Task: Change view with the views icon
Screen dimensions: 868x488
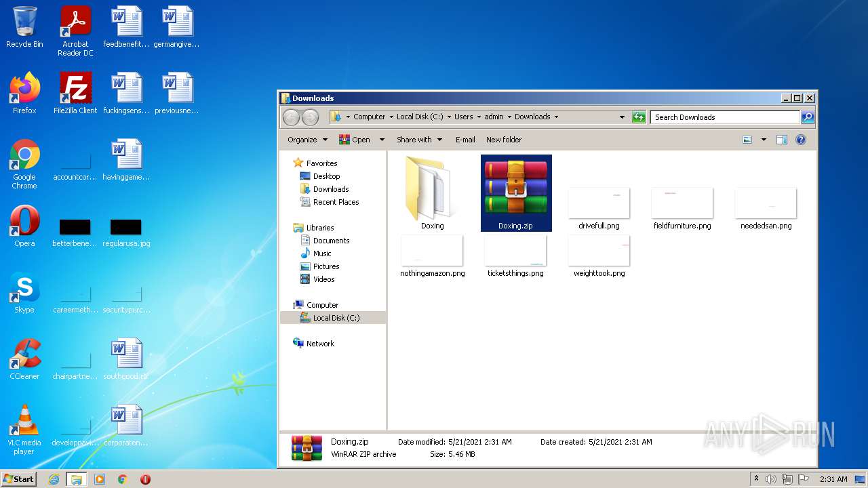Action: (x=747, y=140)
